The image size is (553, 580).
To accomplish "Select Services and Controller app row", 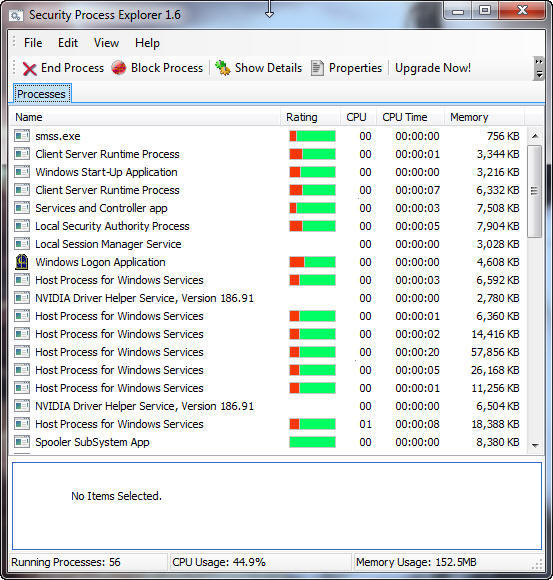I will point(267,208).
